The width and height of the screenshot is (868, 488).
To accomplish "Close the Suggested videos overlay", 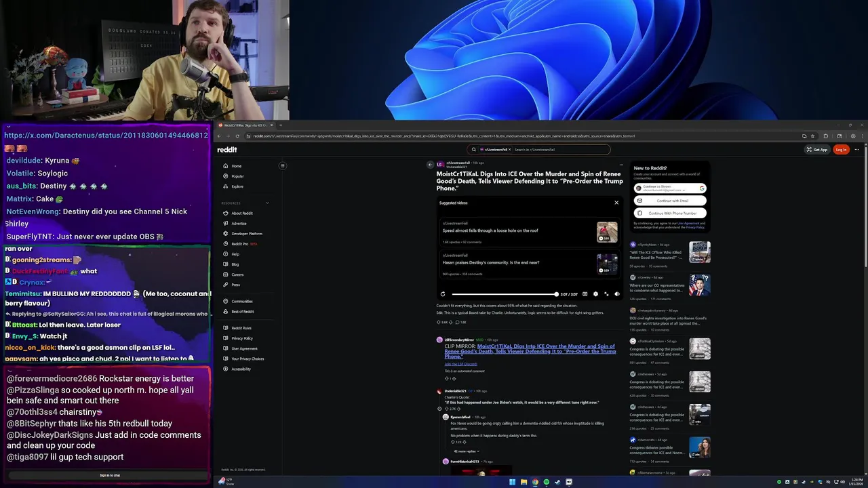I will (616, 203).
